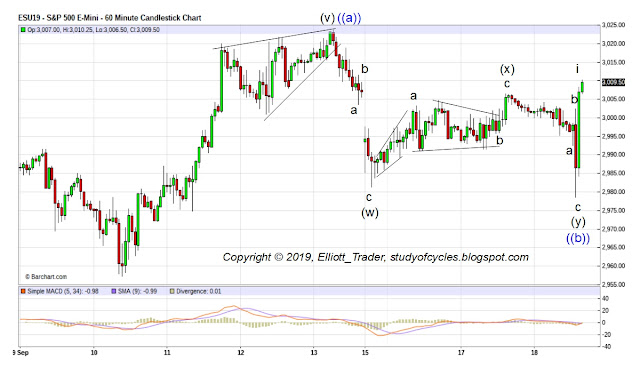Image resolution: width=640 pixels, height=384 pixels.
Task: Click the 2,955.00 price axis label
Action: (x=613, y=284)
